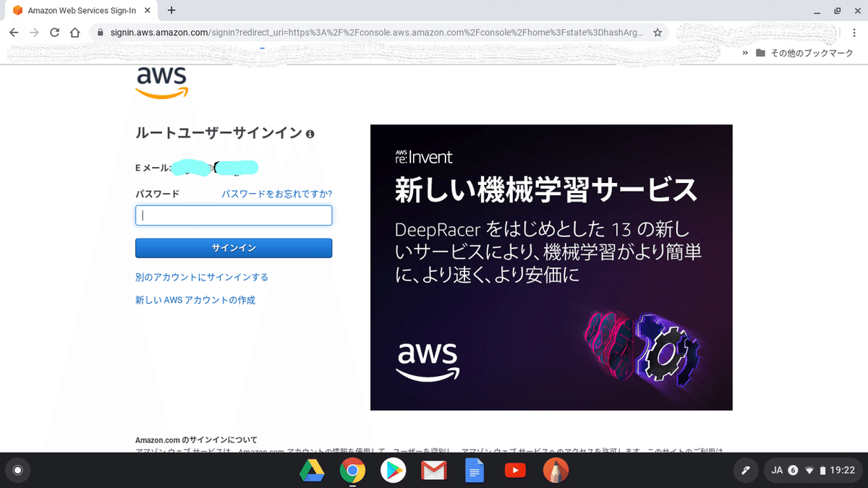The width and height of the screenshot is (868, 488).
Task: Open Play Store from the shelf
Action: [393, 471]
